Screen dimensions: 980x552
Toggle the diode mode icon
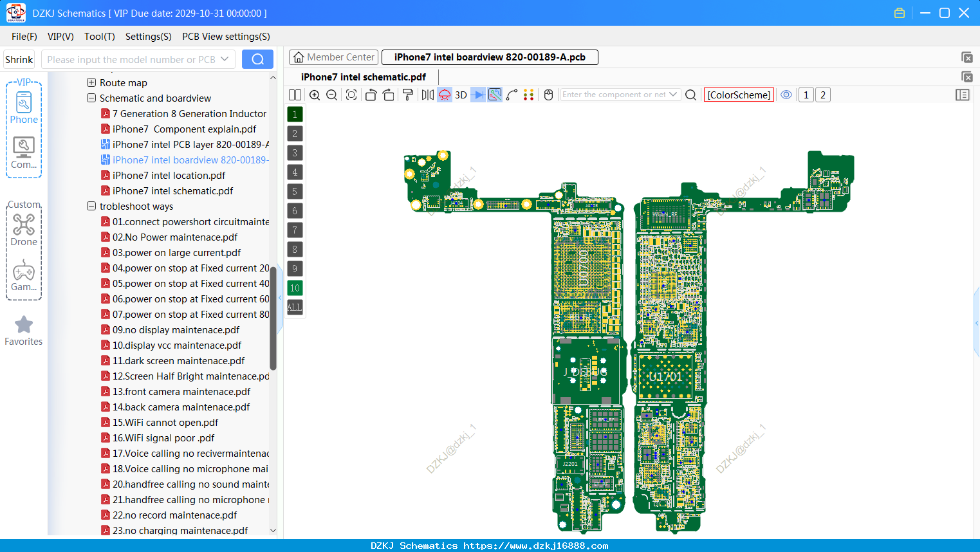(478, 95)
